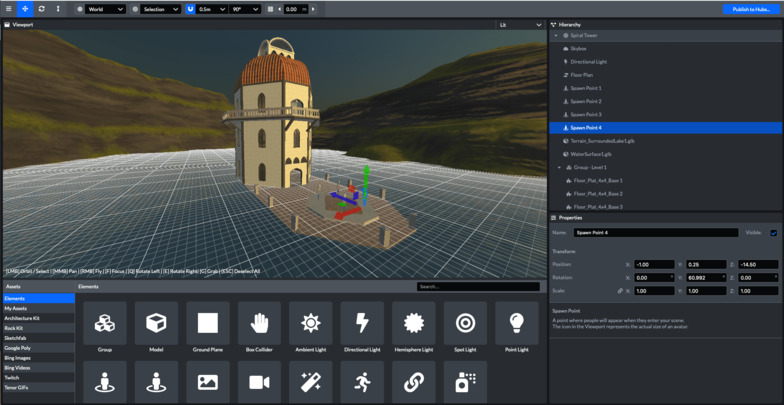Add a Ground Plane element
This screenshot has height=405, width=784.
[208, 324]
